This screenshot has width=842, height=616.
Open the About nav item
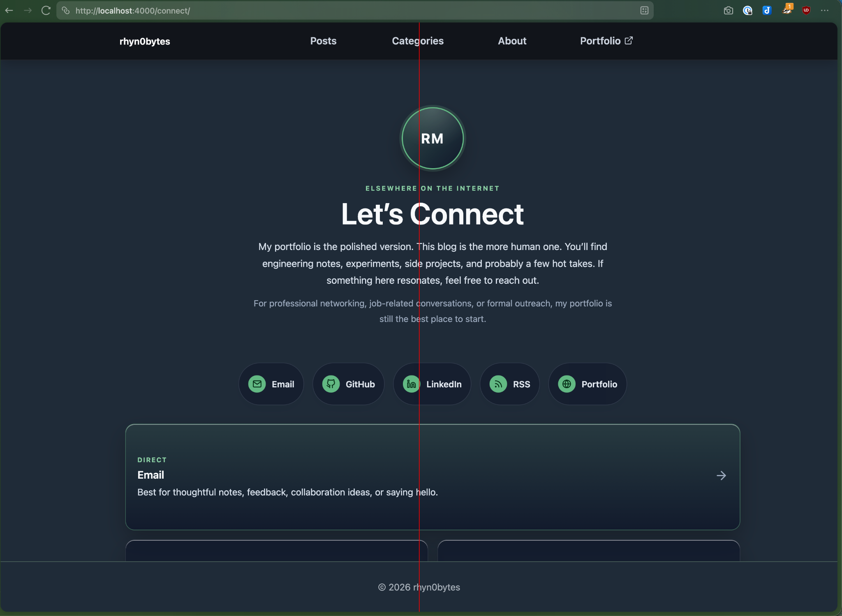tap(512, 41)
